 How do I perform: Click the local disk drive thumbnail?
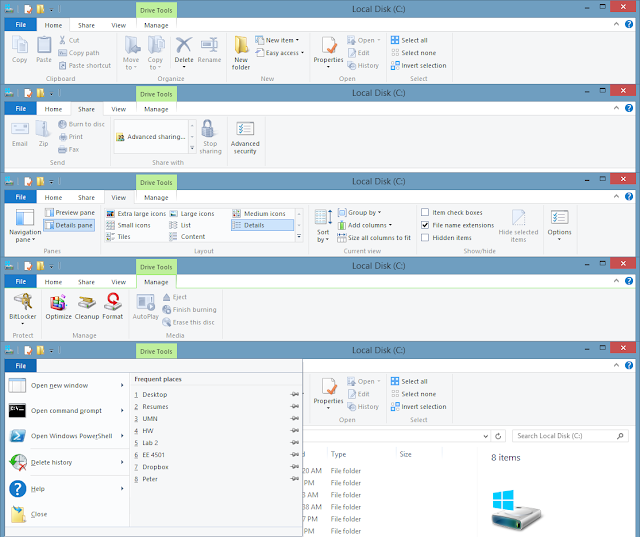[x=516, y=510]
